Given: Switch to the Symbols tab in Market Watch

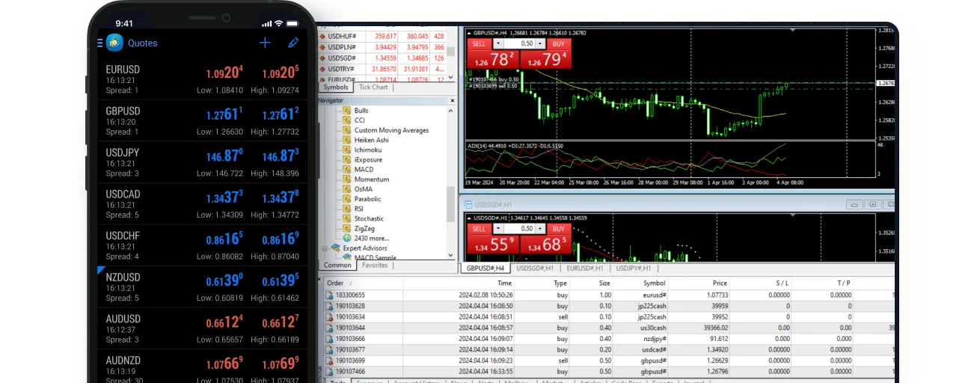Looking at the screenshot, I should [336, 88].
